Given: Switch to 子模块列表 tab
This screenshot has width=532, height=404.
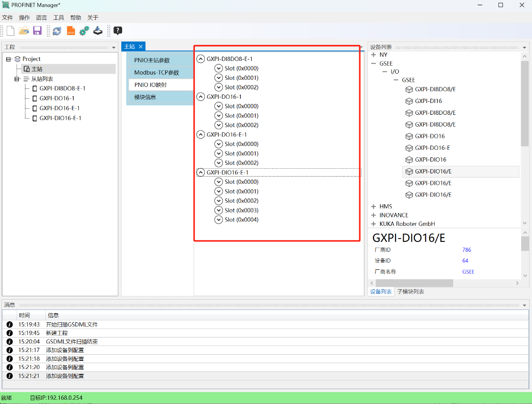Looking at the screenshot, I should 411,292.
